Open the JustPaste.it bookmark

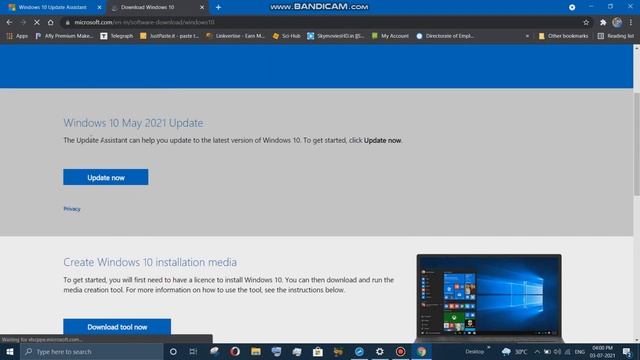pos(169,36)
